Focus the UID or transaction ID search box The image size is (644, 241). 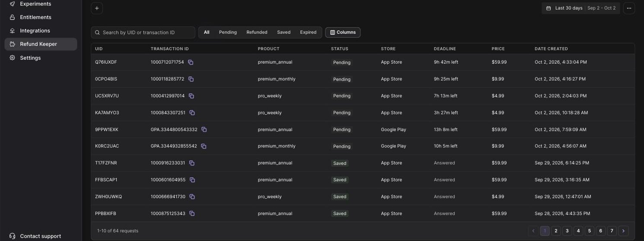[143, 32]
